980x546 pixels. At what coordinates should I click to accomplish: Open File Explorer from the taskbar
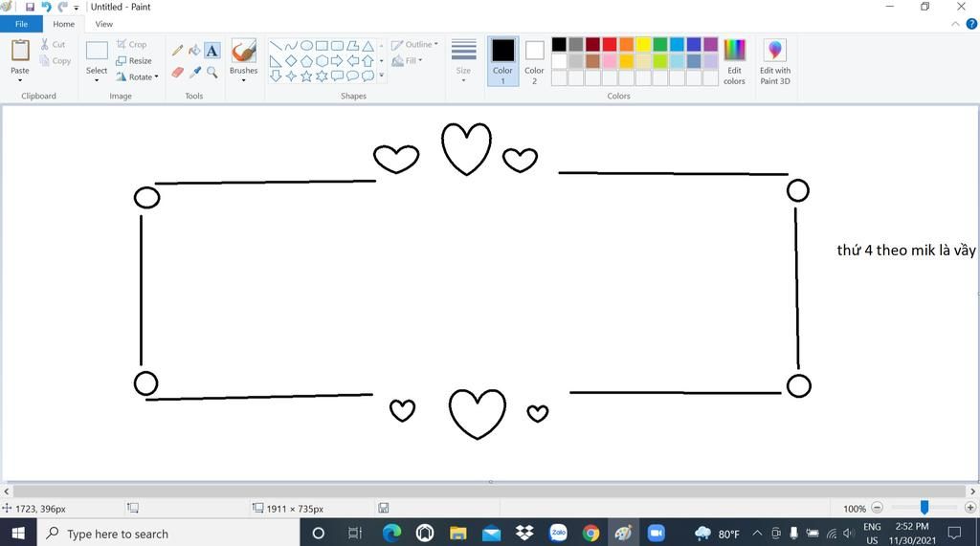pyautogui.click(x=458, y=533)
